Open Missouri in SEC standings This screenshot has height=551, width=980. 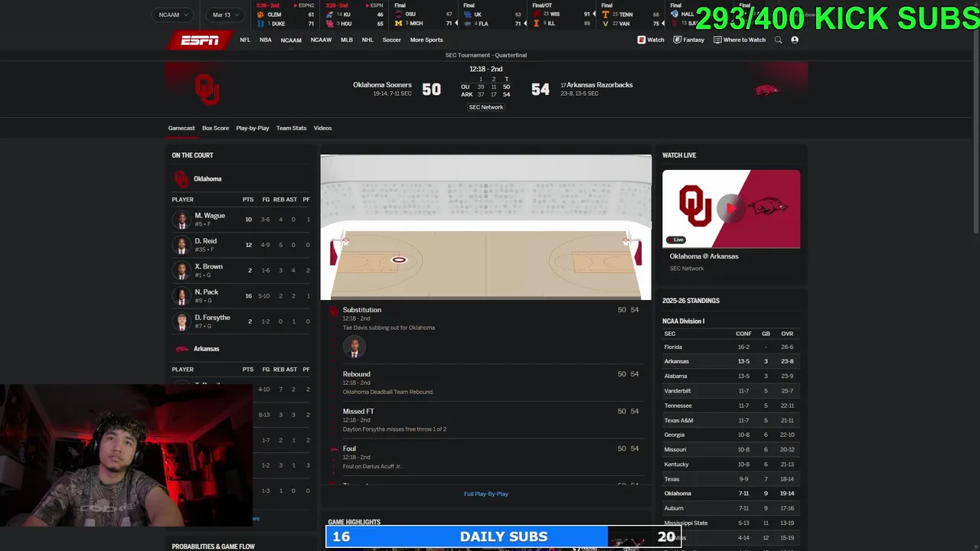coord(675,449)
